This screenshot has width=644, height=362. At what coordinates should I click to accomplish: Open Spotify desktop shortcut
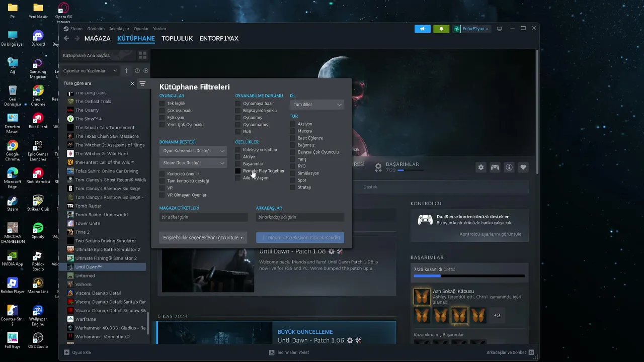click(38, 231)
